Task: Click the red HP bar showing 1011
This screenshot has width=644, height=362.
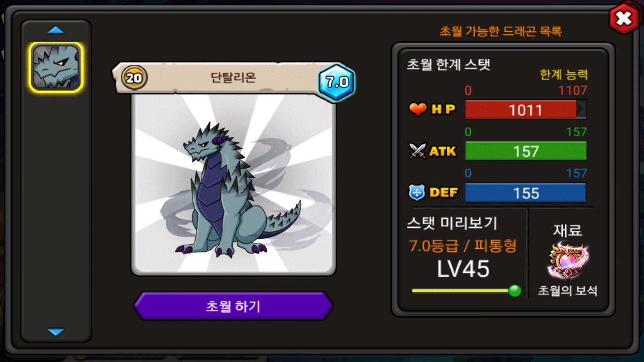Action: pos(526,110)
